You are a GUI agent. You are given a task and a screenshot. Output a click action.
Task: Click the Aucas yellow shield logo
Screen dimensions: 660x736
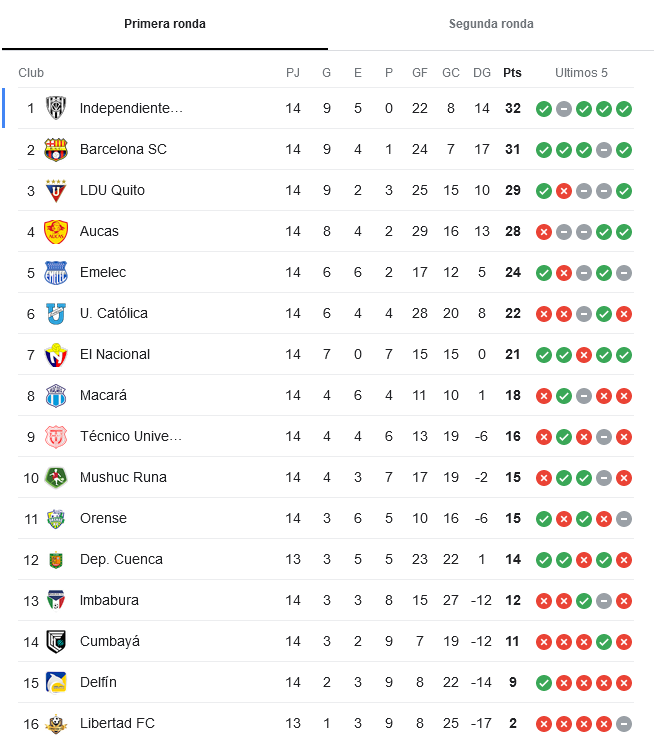tap(56, 231)
